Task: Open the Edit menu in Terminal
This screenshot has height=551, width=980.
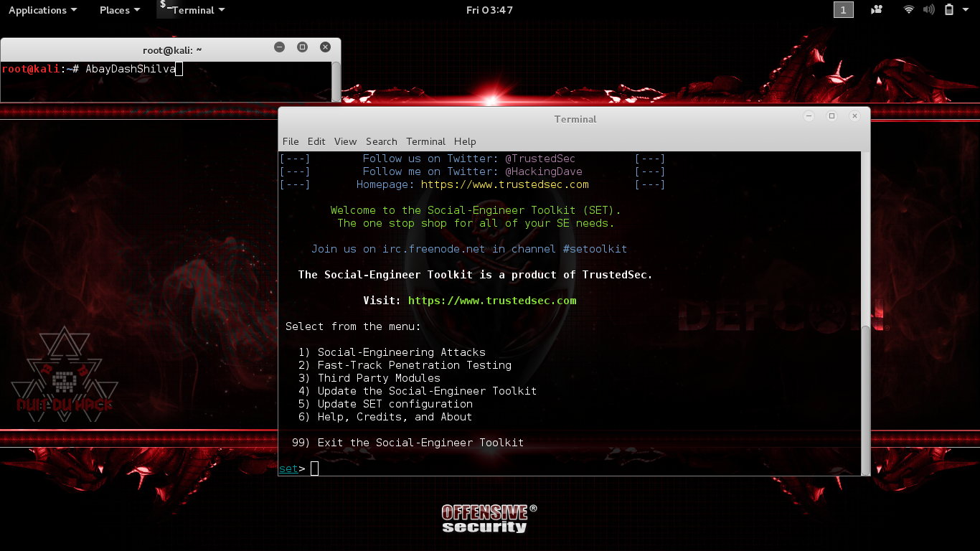Action: point(316,141)
